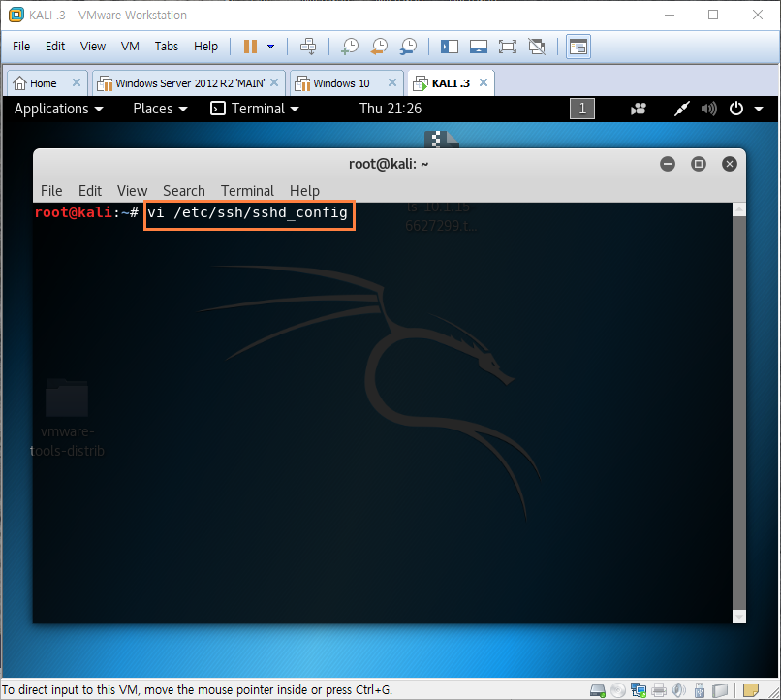
Task: Click the message log note icon
Action: 750,690
